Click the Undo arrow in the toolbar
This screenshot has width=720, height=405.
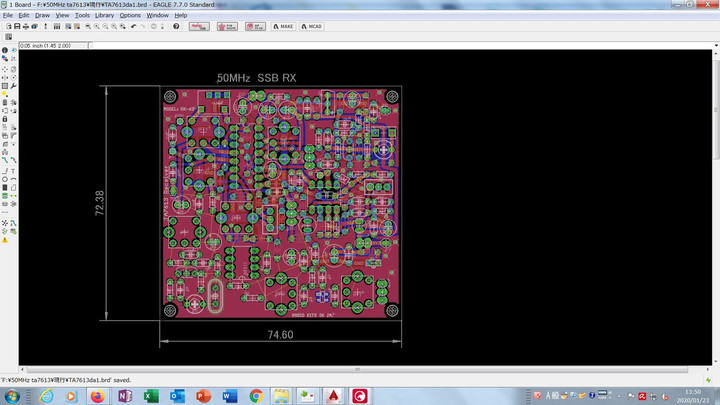tap(134, 26)
